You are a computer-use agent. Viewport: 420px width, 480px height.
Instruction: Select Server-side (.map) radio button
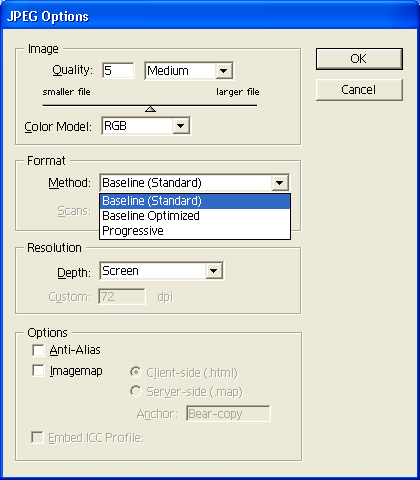[136, 391]
